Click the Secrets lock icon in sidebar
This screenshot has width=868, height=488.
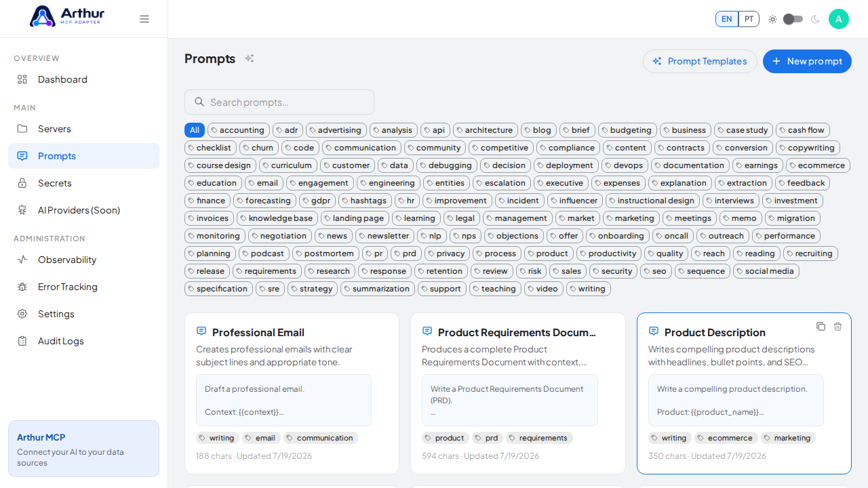[x=22, y=183]
